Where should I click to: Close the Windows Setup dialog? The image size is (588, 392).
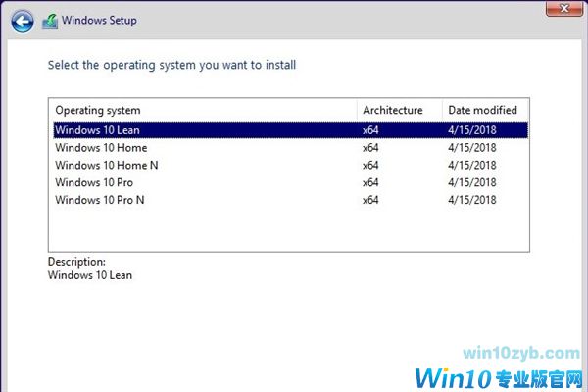[x=564, y=8]
